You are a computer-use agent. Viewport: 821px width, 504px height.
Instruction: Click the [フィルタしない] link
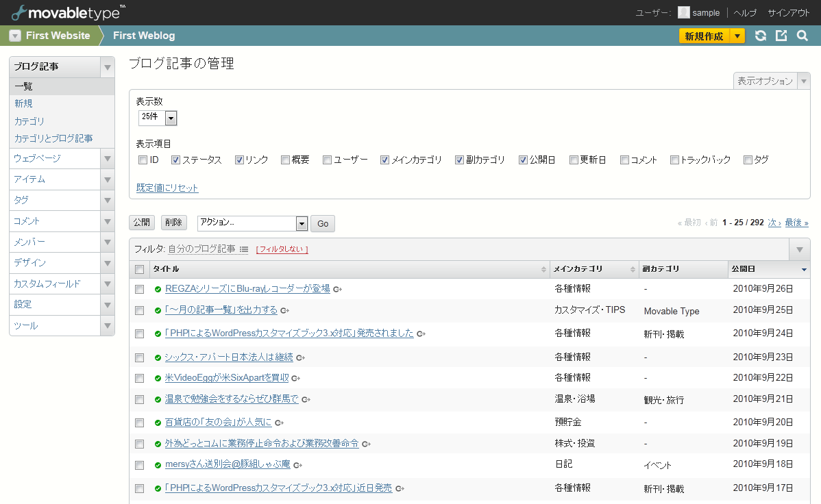click(282, 250)
